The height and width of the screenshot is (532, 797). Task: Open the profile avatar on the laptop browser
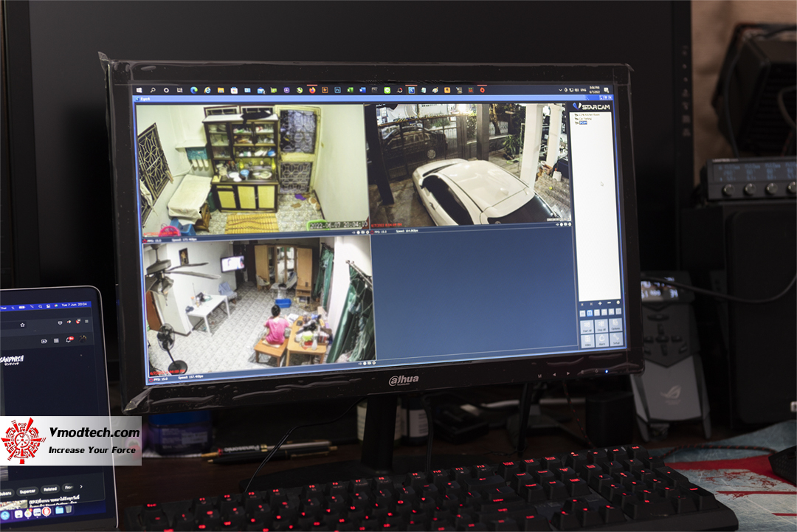[83, 339]
